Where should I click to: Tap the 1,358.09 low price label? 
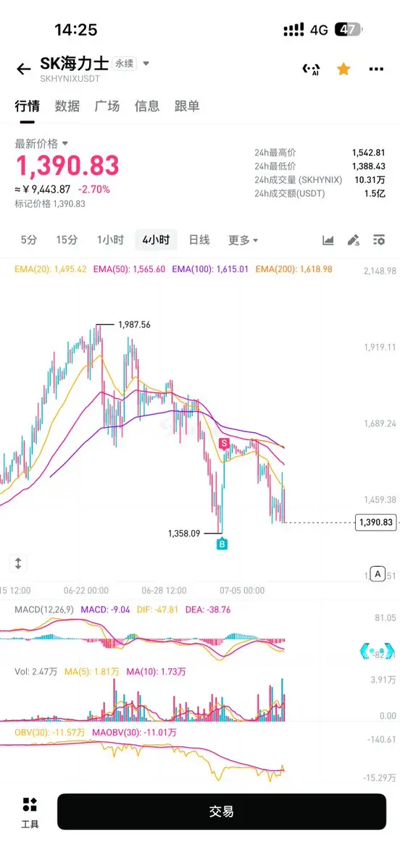pos(185,534)
